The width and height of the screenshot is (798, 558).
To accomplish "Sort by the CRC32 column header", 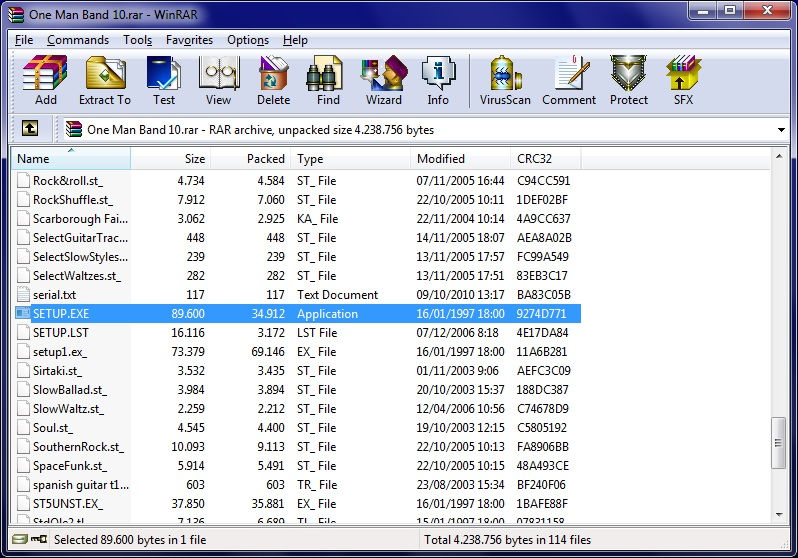I will [545, 158].
